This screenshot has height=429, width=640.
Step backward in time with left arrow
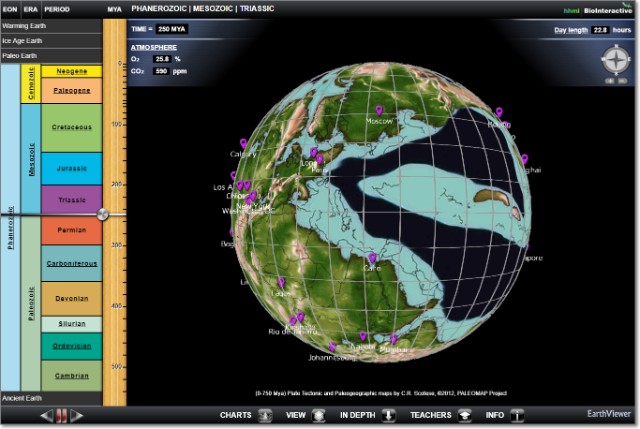click(x=45, y=415)
